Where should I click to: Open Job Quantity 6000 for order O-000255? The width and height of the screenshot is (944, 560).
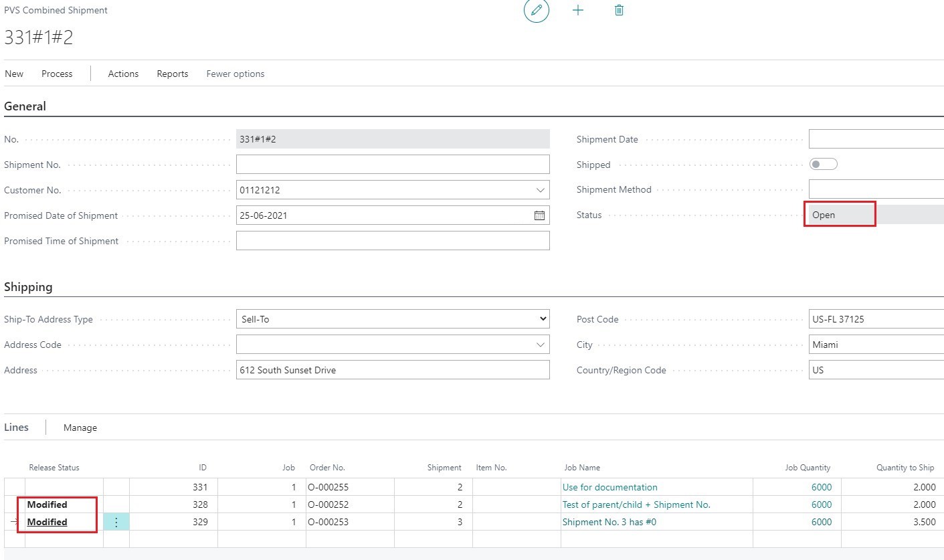click(822, 487)
